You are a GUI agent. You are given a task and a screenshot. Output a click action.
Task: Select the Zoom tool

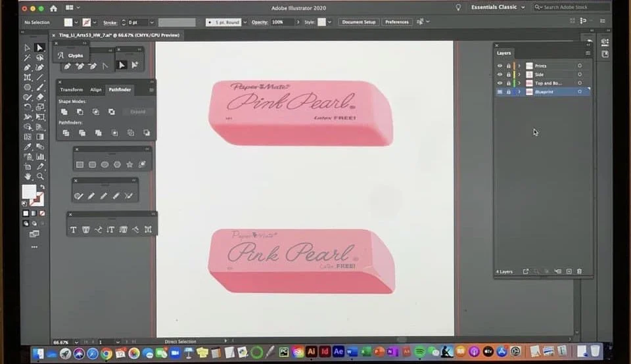pos(40,176)
